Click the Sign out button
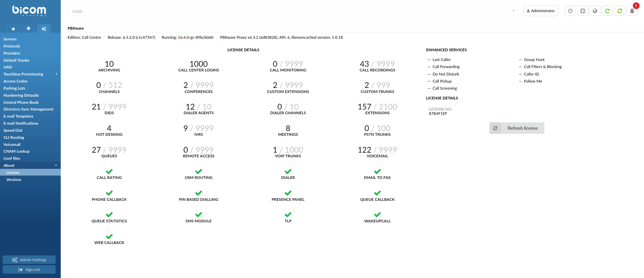 pyautogui.click(x=29, y=270)
